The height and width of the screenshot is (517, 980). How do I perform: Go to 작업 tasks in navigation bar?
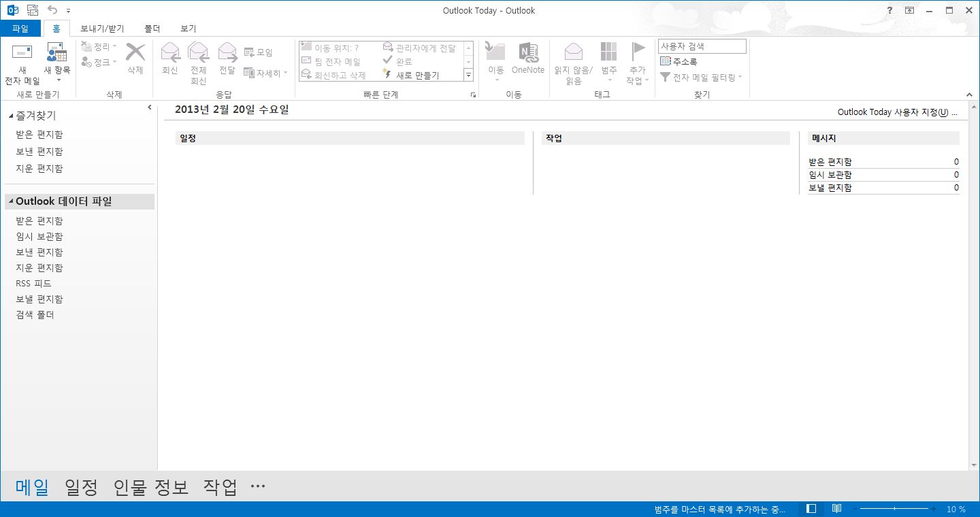220,487
